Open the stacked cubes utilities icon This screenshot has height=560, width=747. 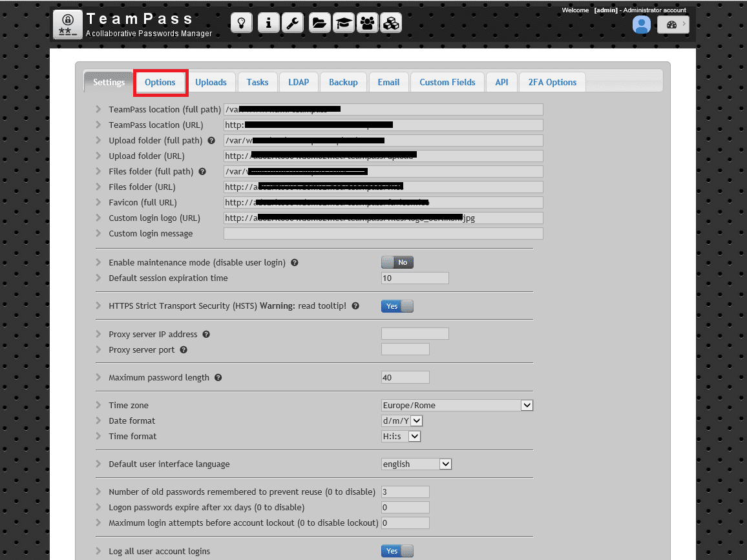pos(391,23)
